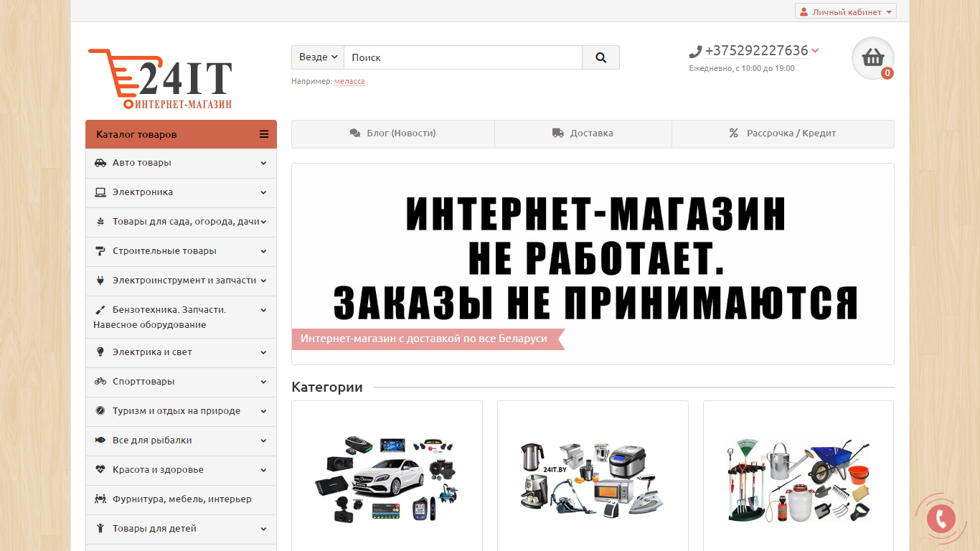
Task: Open Фурнитура, мебель, интерьер category link
Action: (x=181, y=500)
